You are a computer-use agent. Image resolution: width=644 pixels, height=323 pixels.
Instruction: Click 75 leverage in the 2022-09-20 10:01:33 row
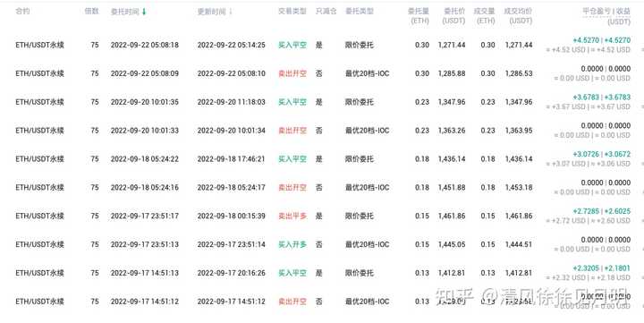click(95, 131)
